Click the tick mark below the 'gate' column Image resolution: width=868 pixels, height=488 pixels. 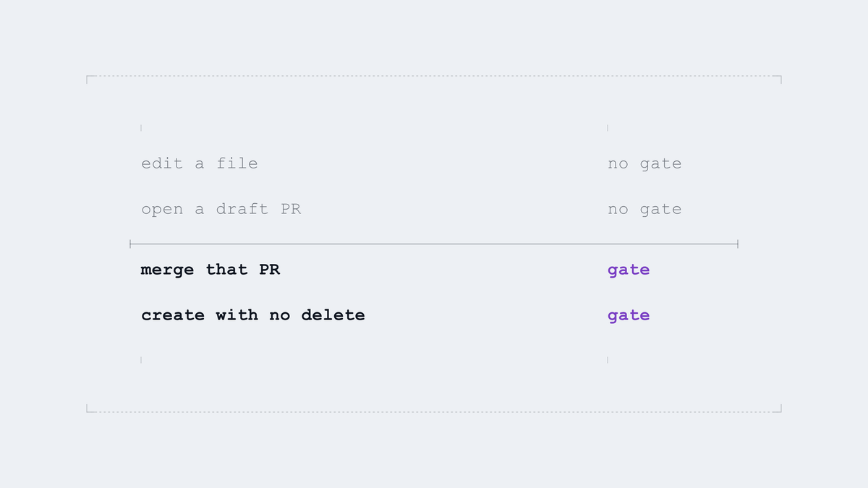608,359
